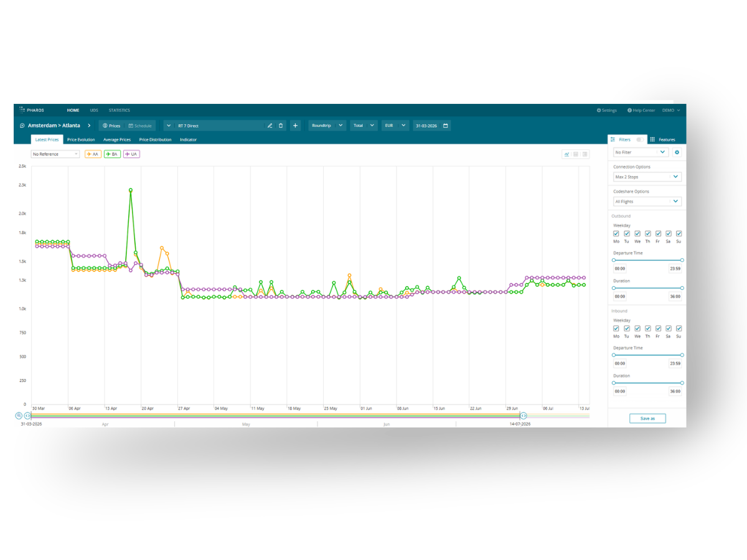The image size is (747, 560).
Task: Select the line chart view icon
Action: (x=566, y=154)
